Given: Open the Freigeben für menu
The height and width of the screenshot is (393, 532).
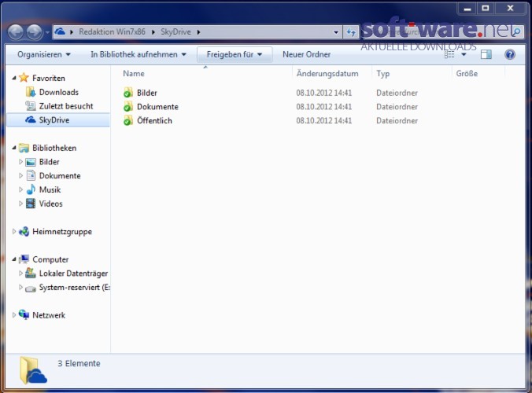Looking at the screenshot, I should (x=235, y=54).
